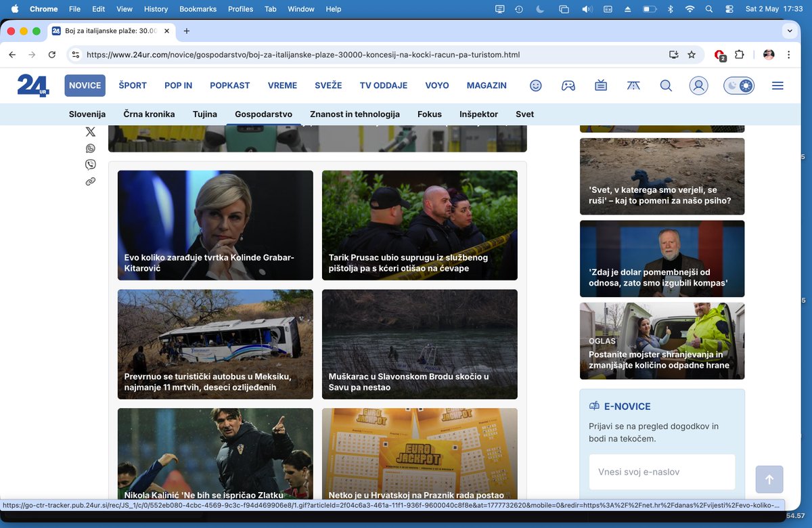
Task: Go to Svet subcategory
Action: tap(524, 114)
